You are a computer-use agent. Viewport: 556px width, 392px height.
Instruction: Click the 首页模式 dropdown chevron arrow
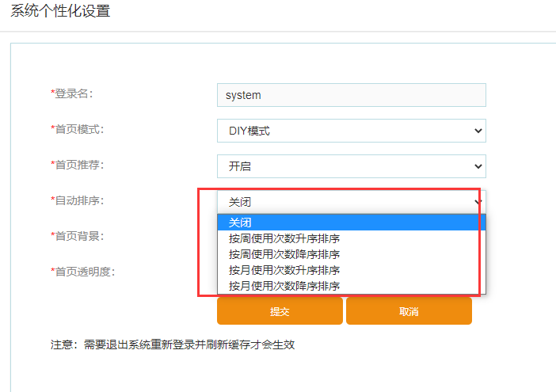[x=478, y=131]
